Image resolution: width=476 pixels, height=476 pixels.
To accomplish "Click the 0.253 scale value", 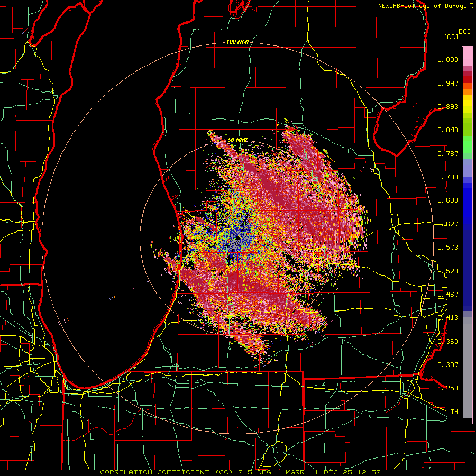I will (x=448, y=388).
